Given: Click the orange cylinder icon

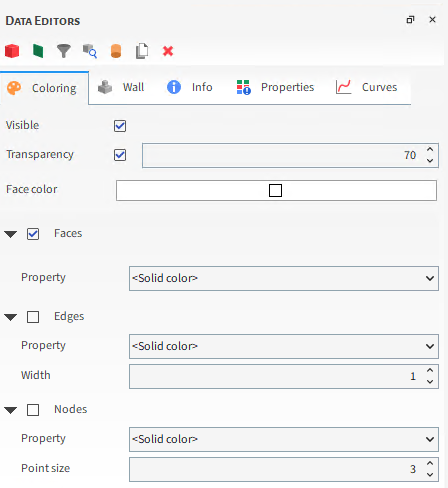Looking at the screenshot, I should (116, 51).
